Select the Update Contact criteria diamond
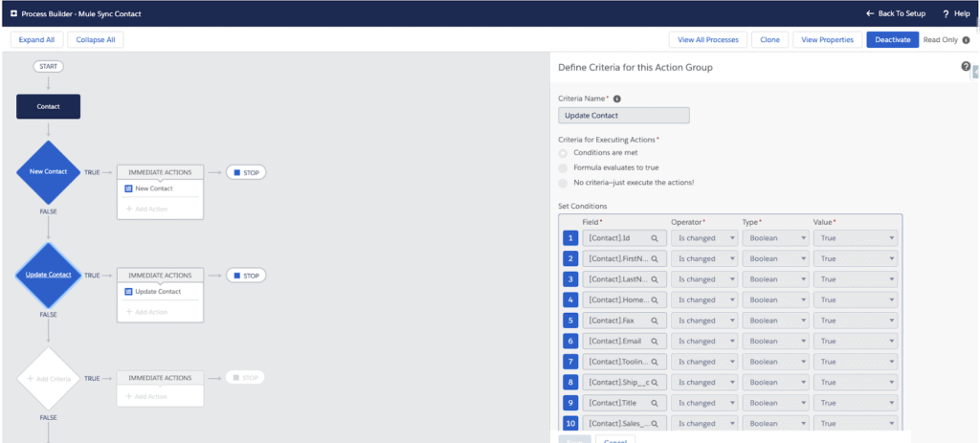The width and height of the screenshot is (980, 443). (x=48, y=275)
